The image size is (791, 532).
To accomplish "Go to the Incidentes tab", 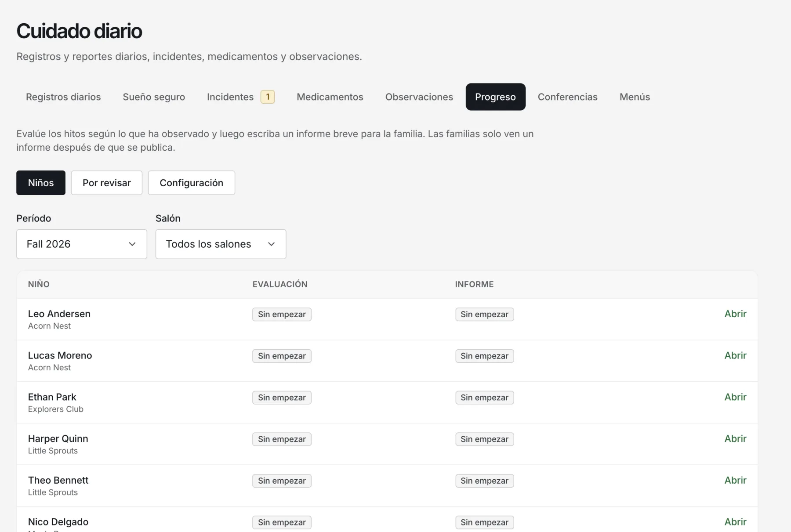I will (x=240, y=97).
